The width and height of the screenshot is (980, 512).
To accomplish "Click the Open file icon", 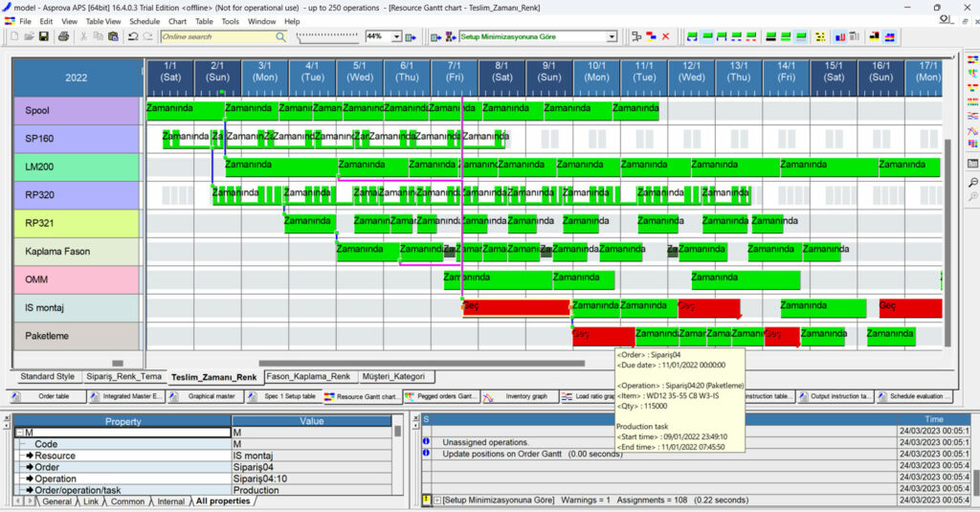I will pyautogui.click(x=29, y=37).
